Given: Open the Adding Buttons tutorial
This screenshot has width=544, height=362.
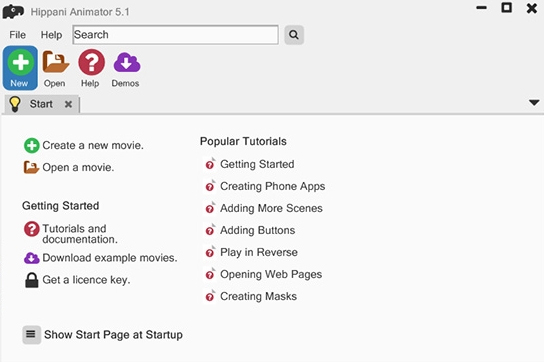Looking at the screenshot, I should tap(257, 230).
